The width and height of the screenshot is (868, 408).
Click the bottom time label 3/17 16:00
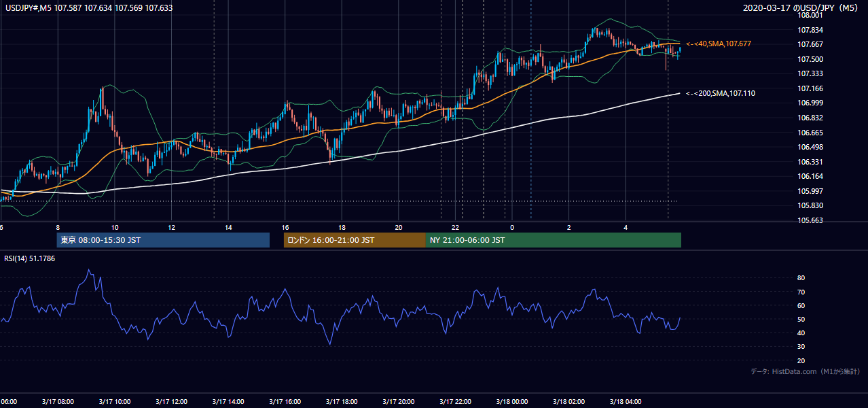285,401
